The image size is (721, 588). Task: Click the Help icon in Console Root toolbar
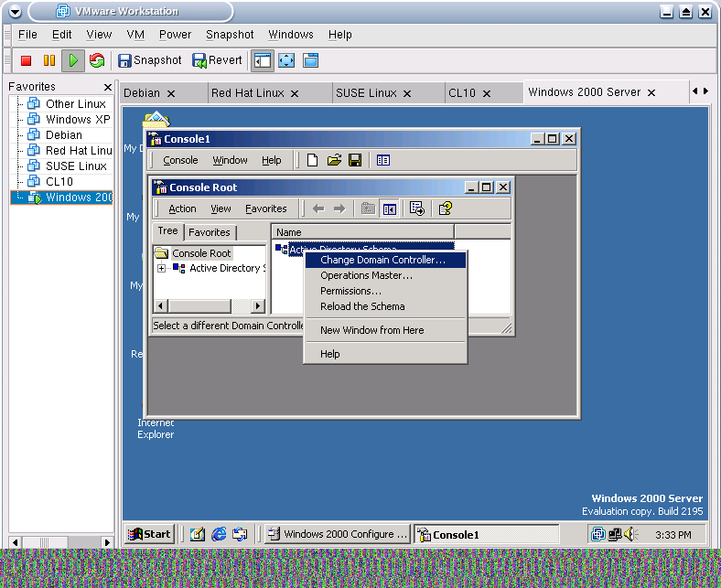click(445, 209)
